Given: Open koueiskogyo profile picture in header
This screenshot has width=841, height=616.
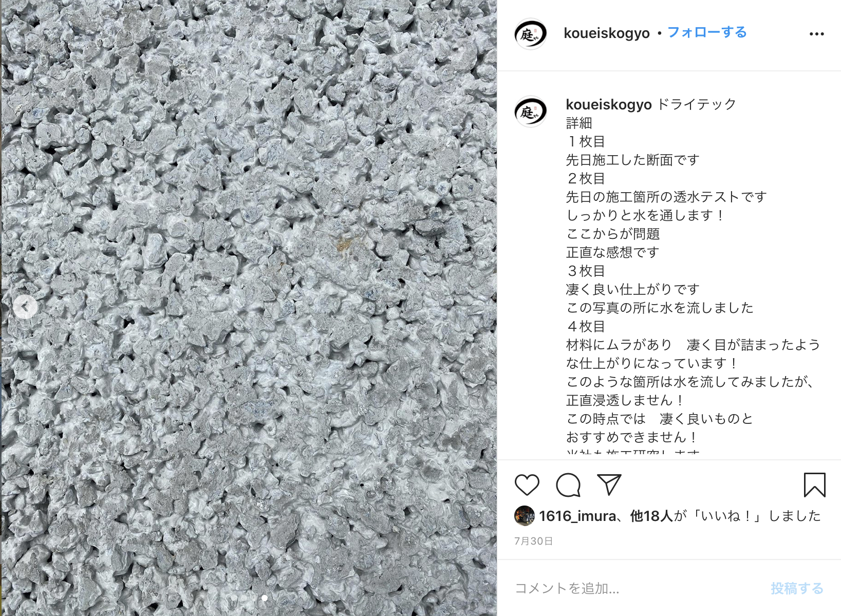Looking at the screenshot, I should point(531,34).
